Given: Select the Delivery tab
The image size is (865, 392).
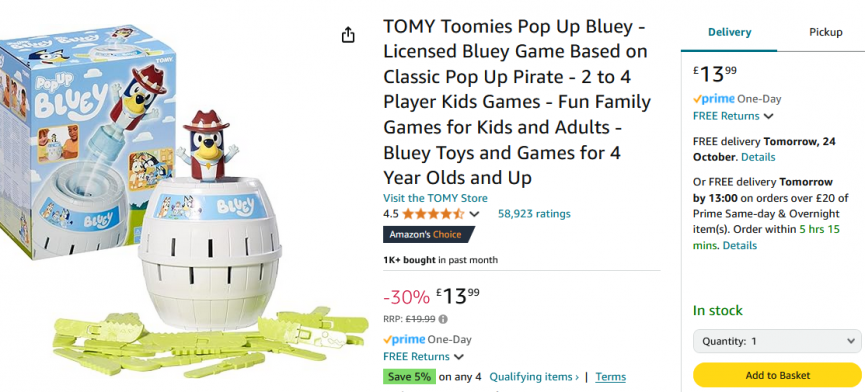Looking at the screenshot, I should click(x=729, y=32).
